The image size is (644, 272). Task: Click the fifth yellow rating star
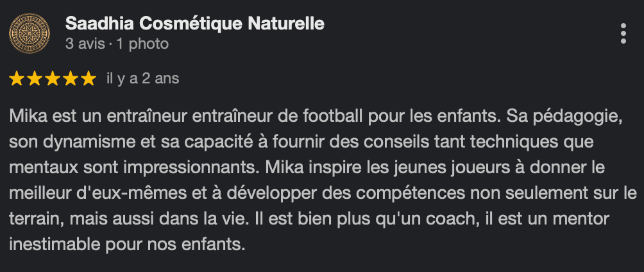(x=87, y=79)
